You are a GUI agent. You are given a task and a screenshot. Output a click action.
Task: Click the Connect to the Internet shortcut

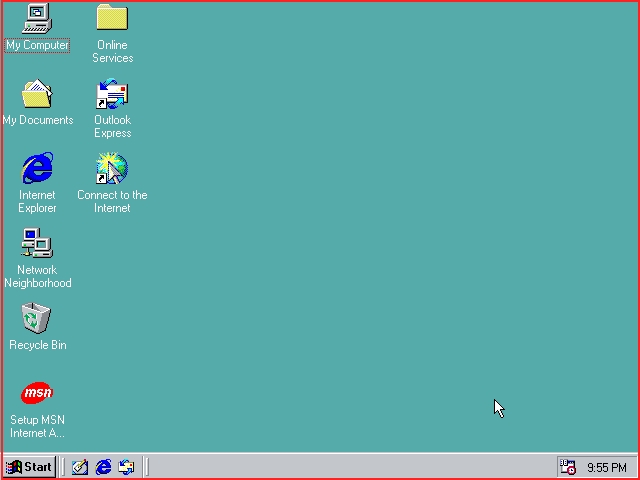coord(112,169)
